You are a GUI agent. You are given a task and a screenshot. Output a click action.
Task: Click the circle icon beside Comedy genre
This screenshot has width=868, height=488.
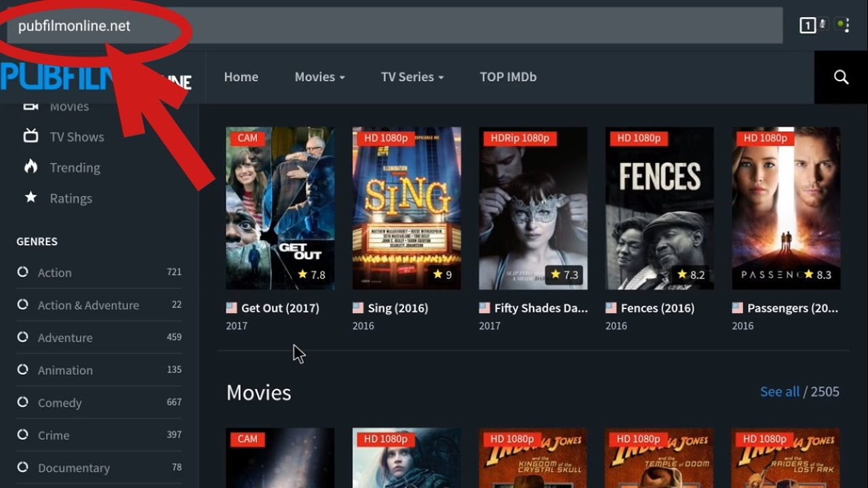22,402
